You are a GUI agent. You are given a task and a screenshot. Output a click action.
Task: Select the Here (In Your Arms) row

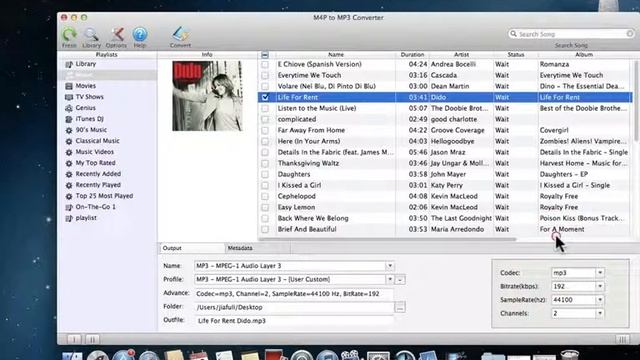445,141
